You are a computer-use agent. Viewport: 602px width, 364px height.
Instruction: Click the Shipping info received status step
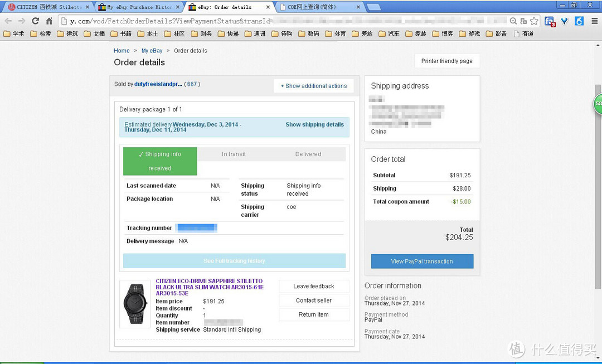[160, 161]
